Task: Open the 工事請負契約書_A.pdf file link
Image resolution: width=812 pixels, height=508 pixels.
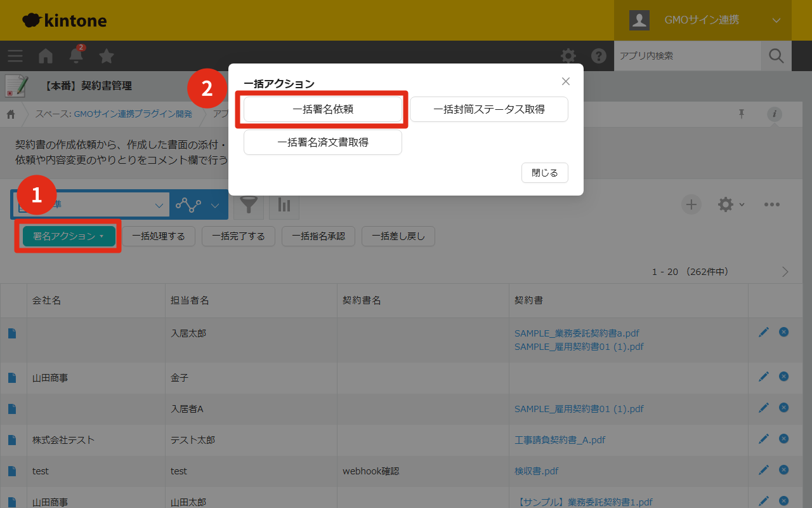Action: [x=560, y=439]
